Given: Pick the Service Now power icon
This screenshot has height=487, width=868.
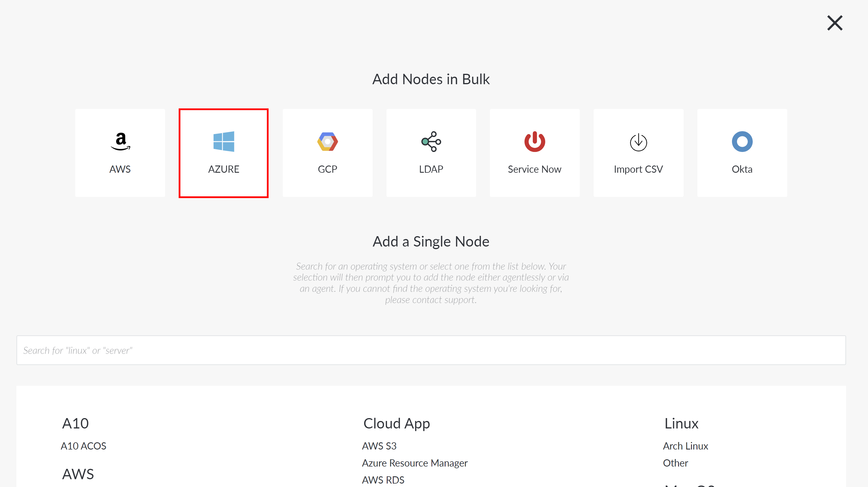Looking at the screenshot, I should tap(535, 142).
